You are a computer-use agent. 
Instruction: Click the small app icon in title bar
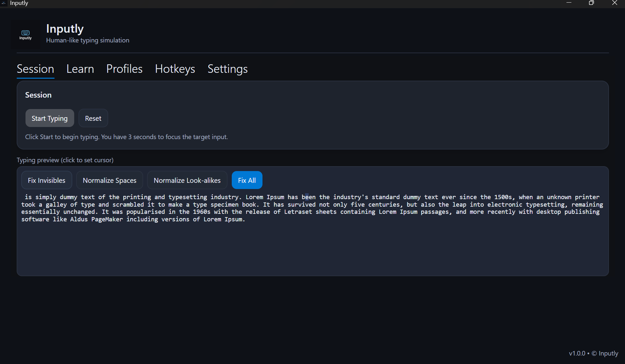point(4,3)
